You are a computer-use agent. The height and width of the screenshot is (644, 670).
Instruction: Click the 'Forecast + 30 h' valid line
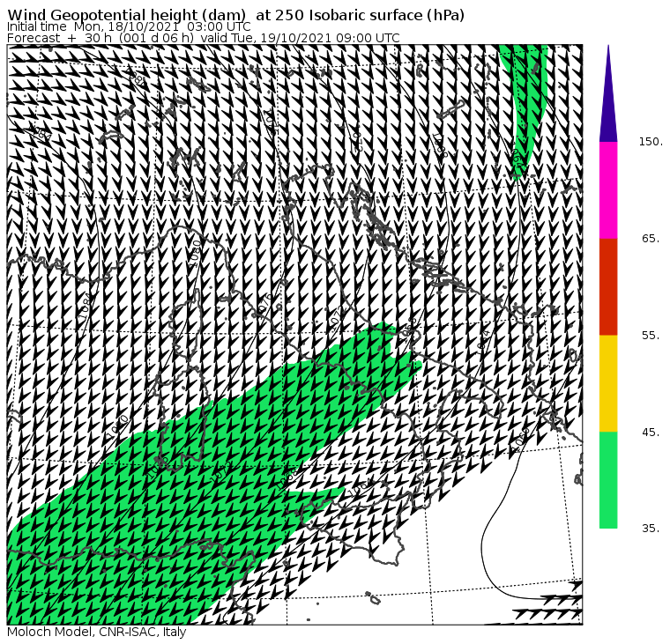(204, 38)
